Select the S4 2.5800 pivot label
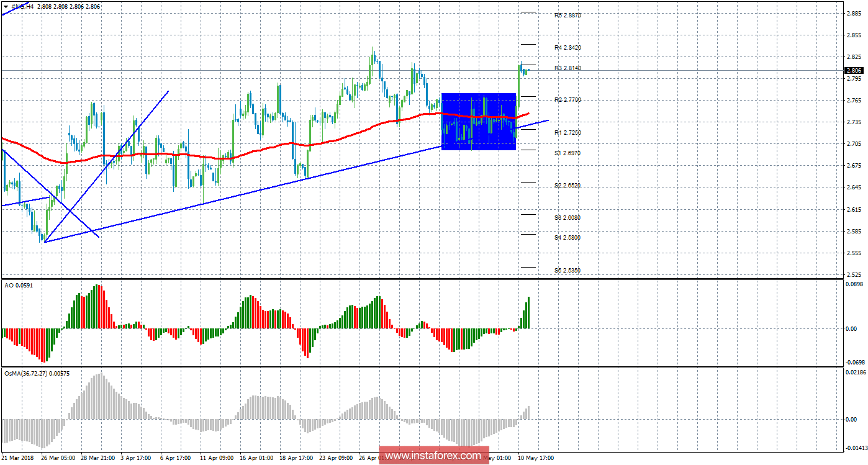This screenshot has width=868, height=465. pyautogui.click(x=567, y=237)
